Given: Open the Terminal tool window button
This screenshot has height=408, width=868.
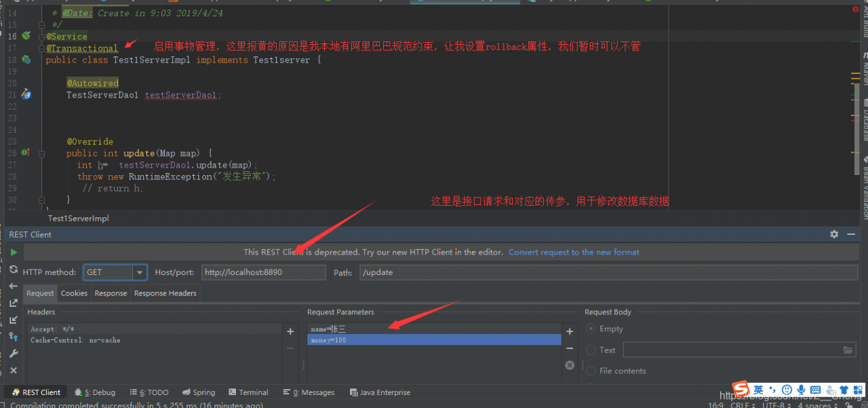Looking at the screenshot, I should click(x=249, y=392).
